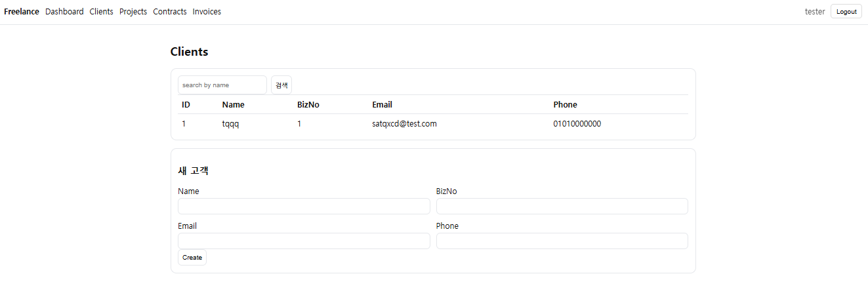The image size is (868, 297).
Task: Go to the Dashboard nav item
Action: [x=64, y=12]
